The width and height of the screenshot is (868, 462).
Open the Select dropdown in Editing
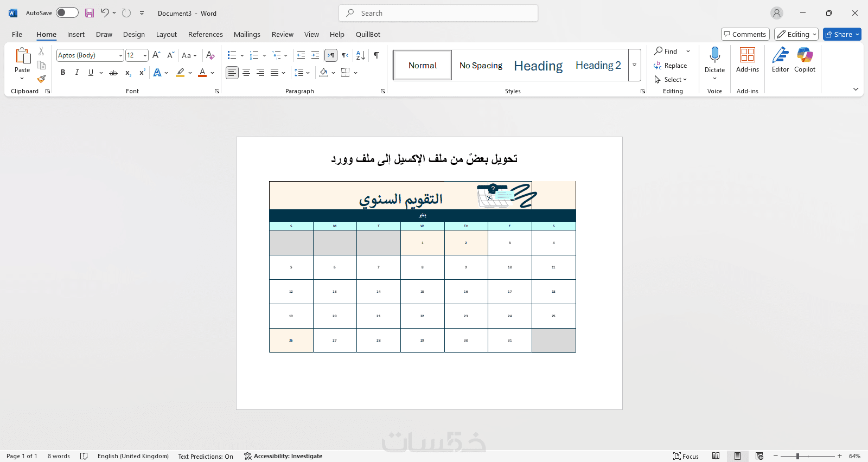671,80
